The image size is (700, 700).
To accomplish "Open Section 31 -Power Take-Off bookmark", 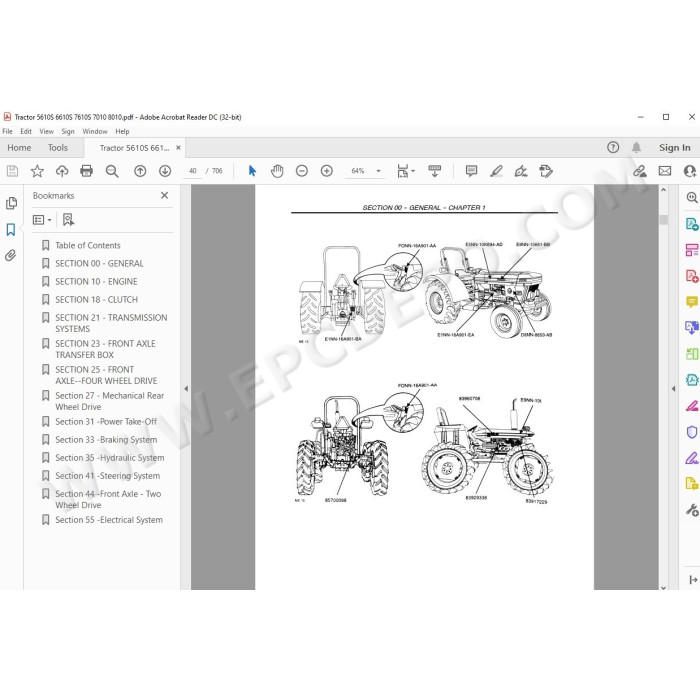I will click(106, 421).
